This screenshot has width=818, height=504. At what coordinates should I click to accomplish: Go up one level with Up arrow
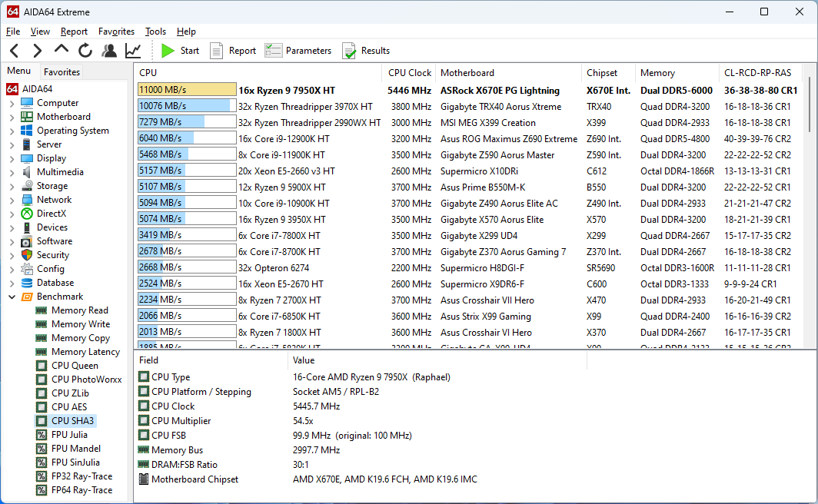click(x=62, y=51)
